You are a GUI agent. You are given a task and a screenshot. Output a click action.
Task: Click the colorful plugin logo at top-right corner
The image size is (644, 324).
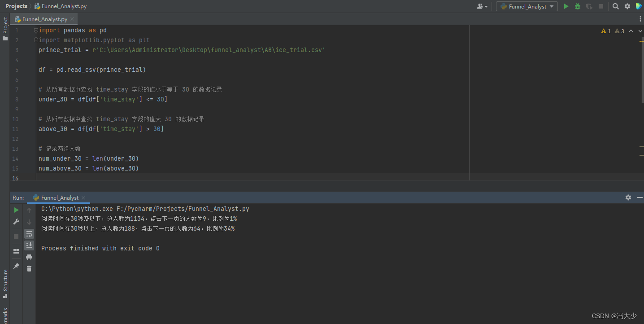tap(639, 6)
